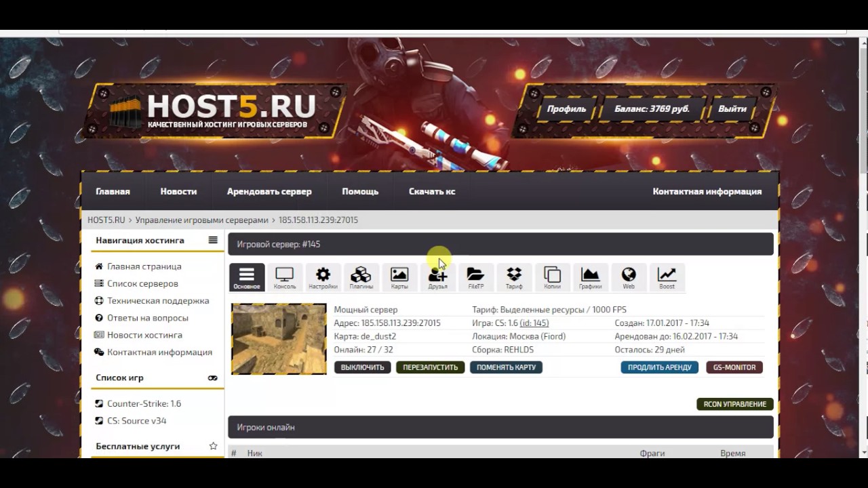
Task: Click the newspaper icon beside Новости хостинга
Action: (x=99, y=335)
